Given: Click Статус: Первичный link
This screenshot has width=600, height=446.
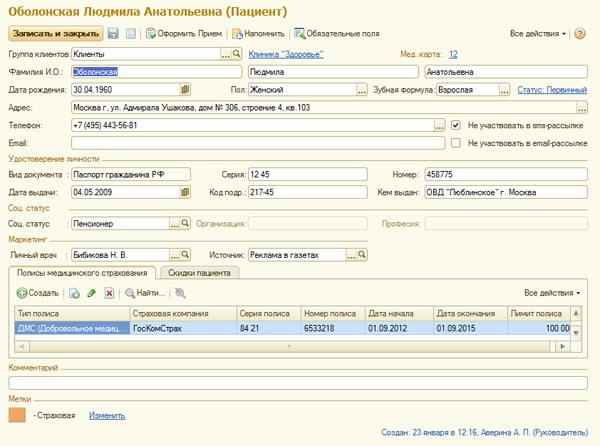Looking at the screenshot, I should [x=552, y=90].
